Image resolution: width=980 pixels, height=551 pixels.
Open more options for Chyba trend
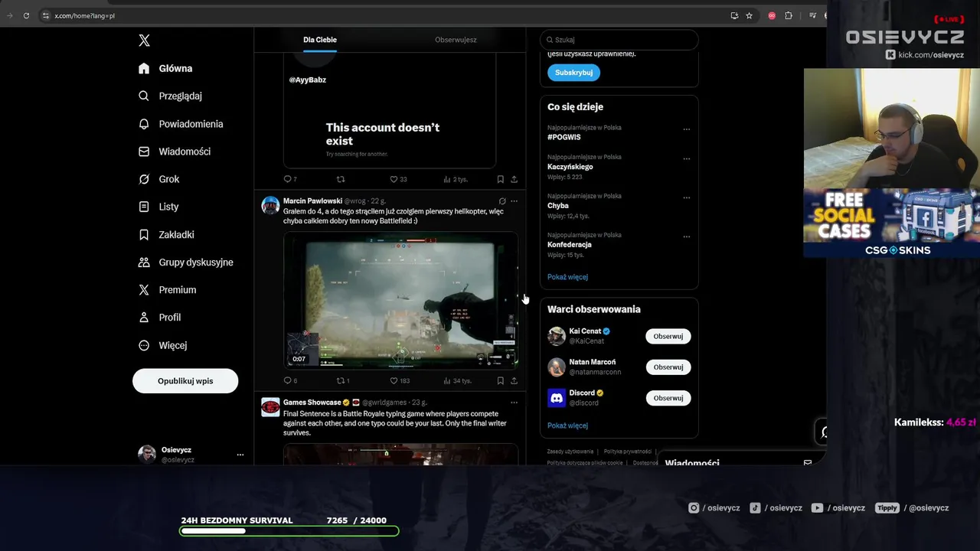pyautogui.click(x=686, y=197)
